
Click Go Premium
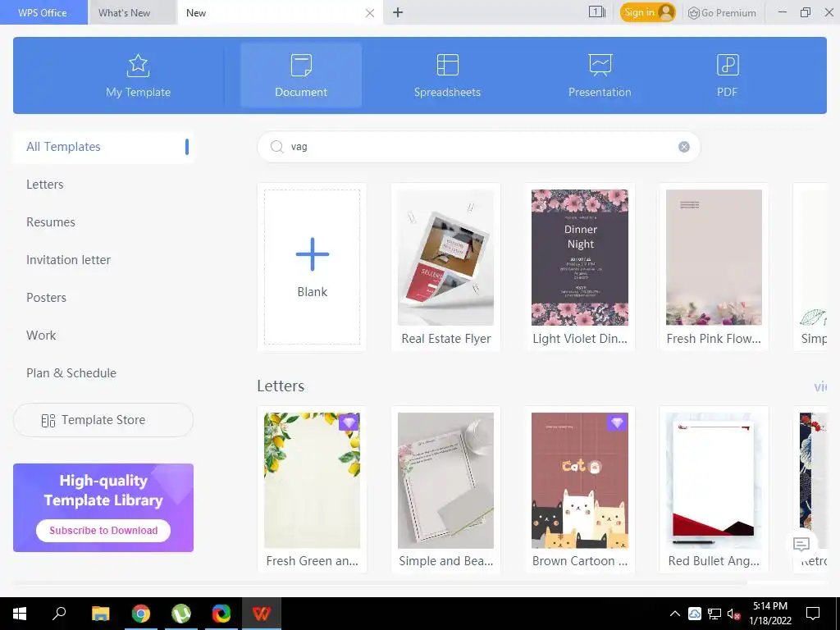click(722, 13)
